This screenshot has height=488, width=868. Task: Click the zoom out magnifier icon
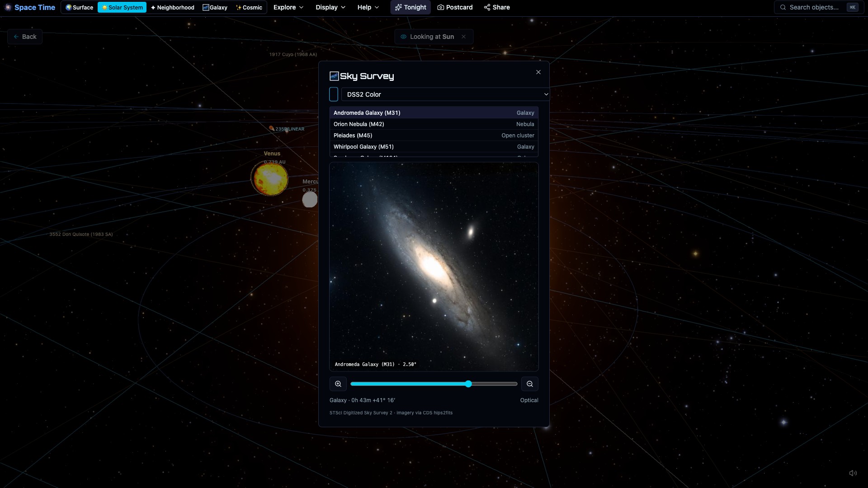click(x=530, y=384)
